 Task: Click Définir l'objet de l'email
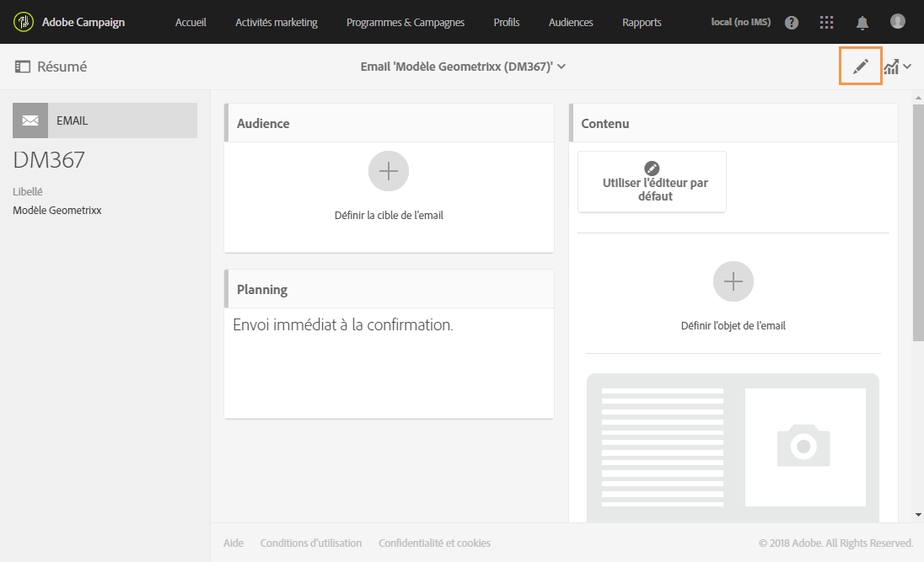click(x=733, y=325)
